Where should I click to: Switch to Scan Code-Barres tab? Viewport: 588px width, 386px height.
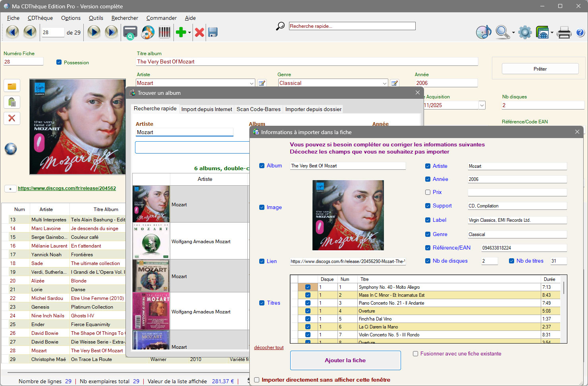click(258, 109)
